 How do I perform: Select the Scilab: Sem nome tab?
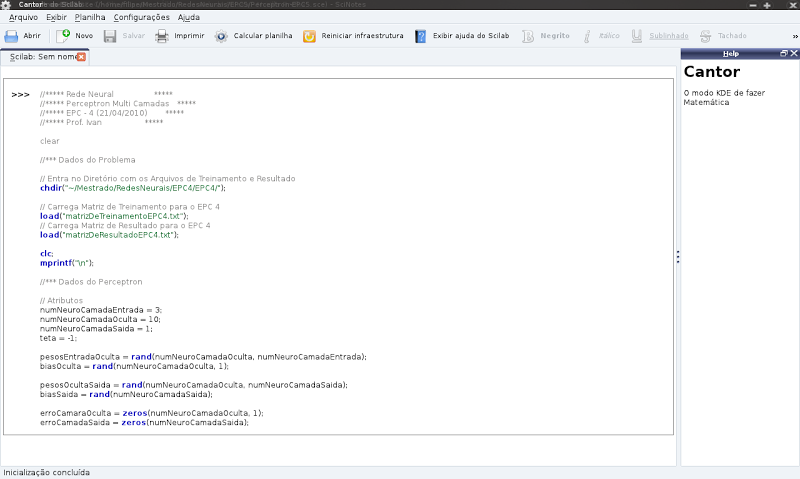click(42, 57)
